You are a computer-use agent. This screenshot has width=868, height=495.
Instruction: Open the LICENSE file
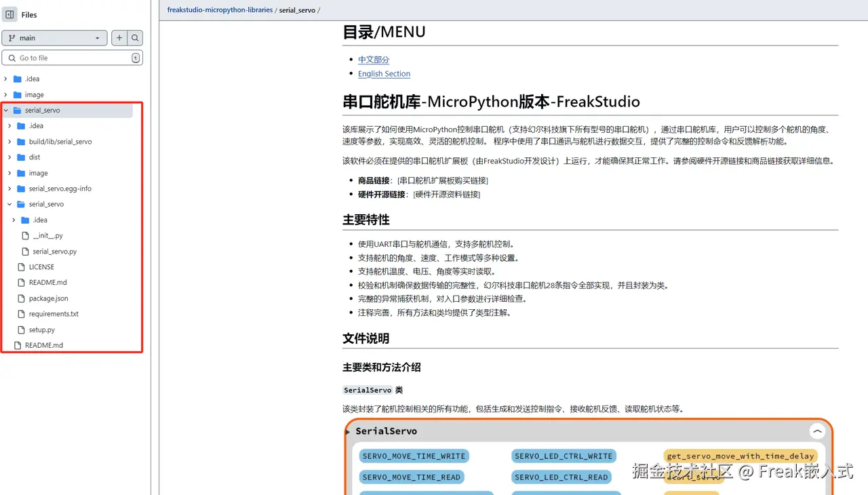(x=41, y=267)
